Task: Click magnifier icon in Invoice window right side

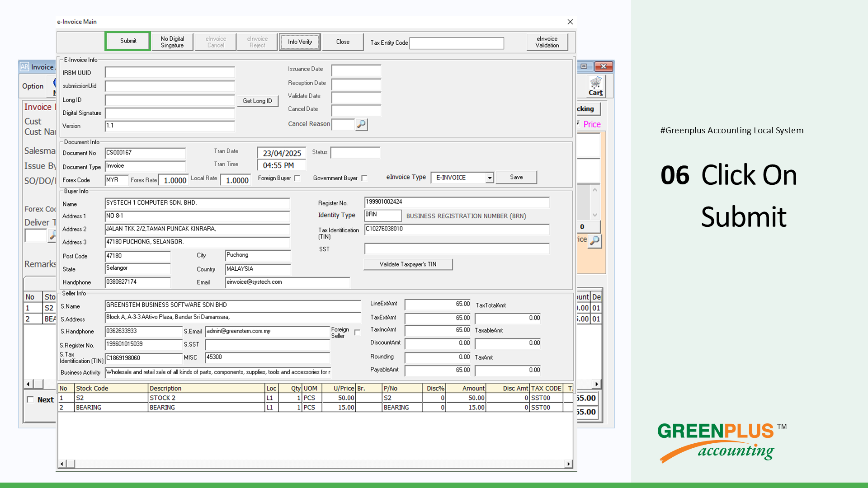Action: click(x=595, y=240)
